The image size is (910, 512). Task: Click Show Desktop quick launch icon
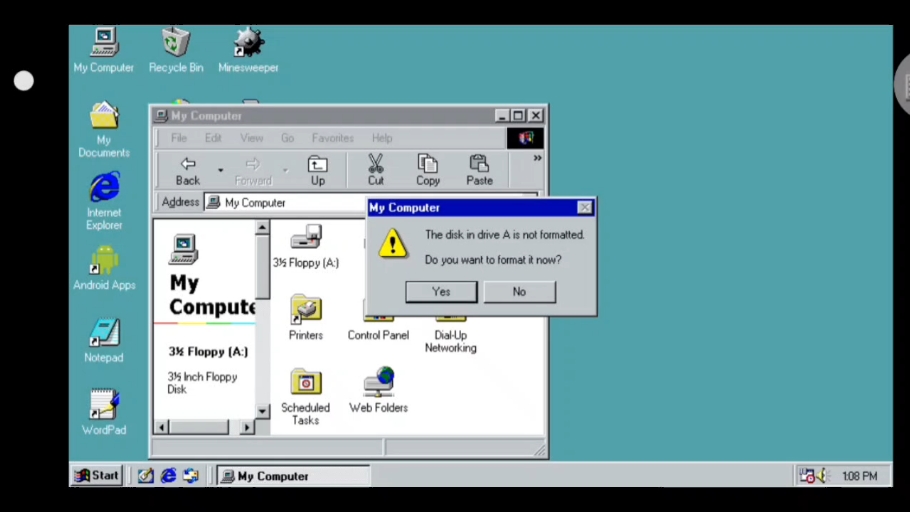point(145,476)
